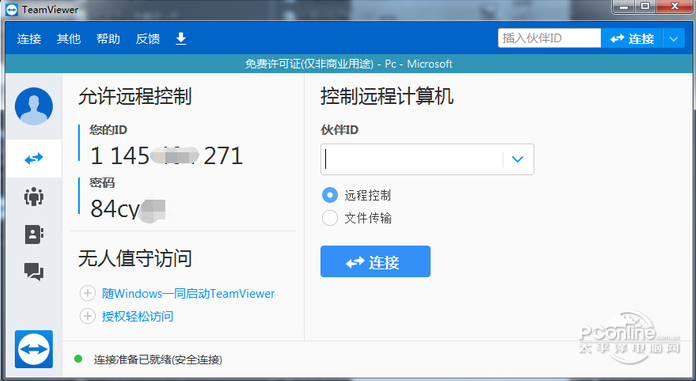Open the 连接 menu
Screen dimensions: 696x381
(29, 39)
